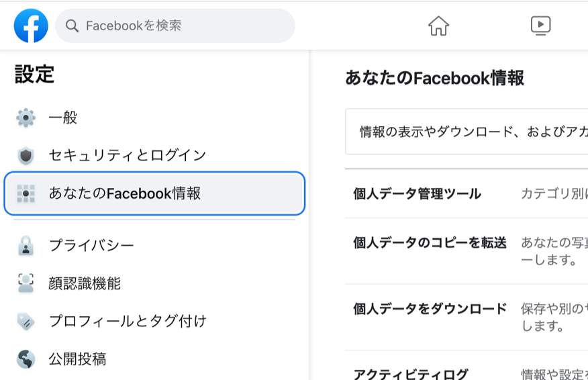Screen dimensions: 588x380
Task: Focus the Facebookを検索 search field
Action: (x=181, y=26)
